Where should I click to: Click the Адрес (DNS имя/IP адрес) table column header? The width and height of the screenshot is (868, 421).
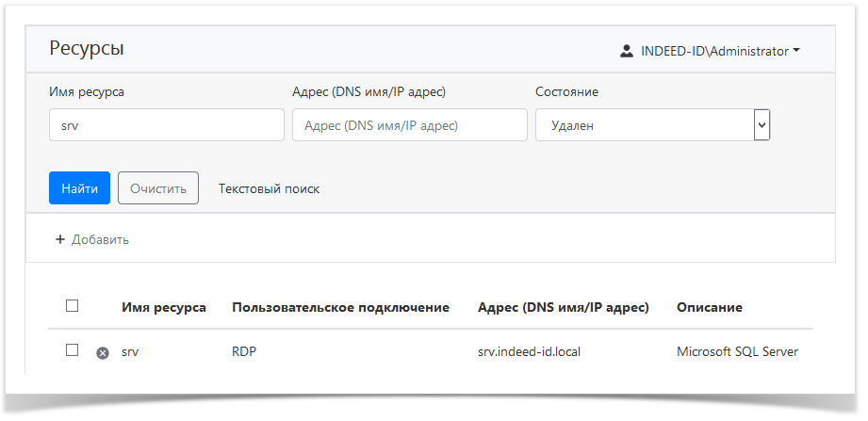click(563, 307)
